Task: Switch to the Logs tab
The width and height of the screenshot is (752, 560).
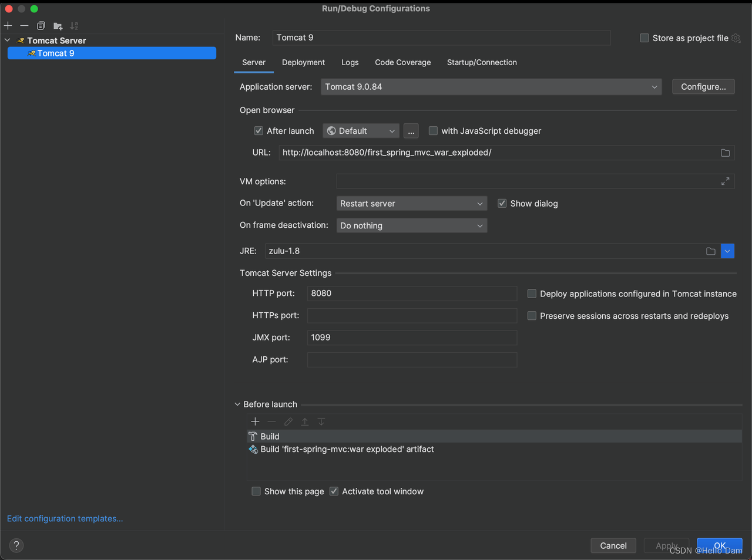Action: [x=350, y=62]
